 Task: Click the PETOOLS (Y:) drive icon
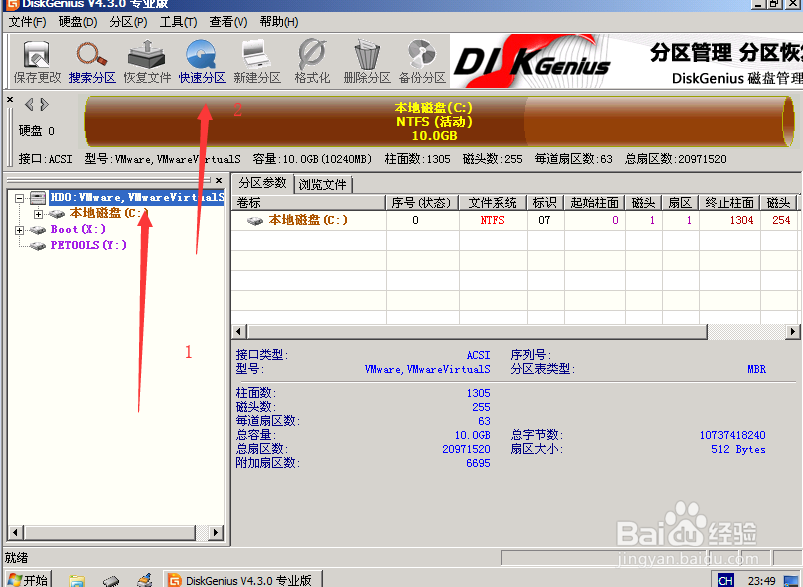coord(38,245)
